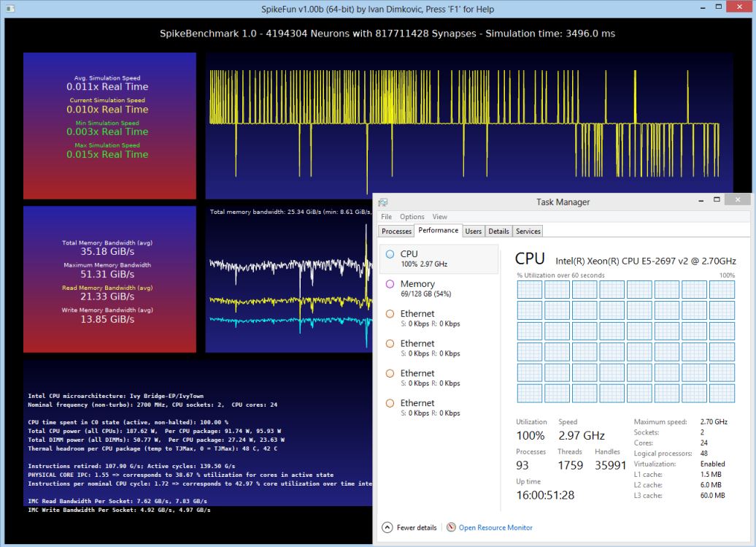Minimize the SpikeFun window
The image size is (756, 547).
(703, 7)
